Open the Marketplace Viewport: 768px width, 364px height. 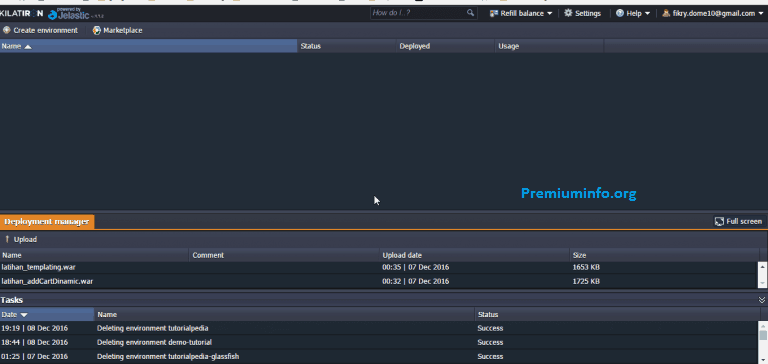[x=122, y=30]
